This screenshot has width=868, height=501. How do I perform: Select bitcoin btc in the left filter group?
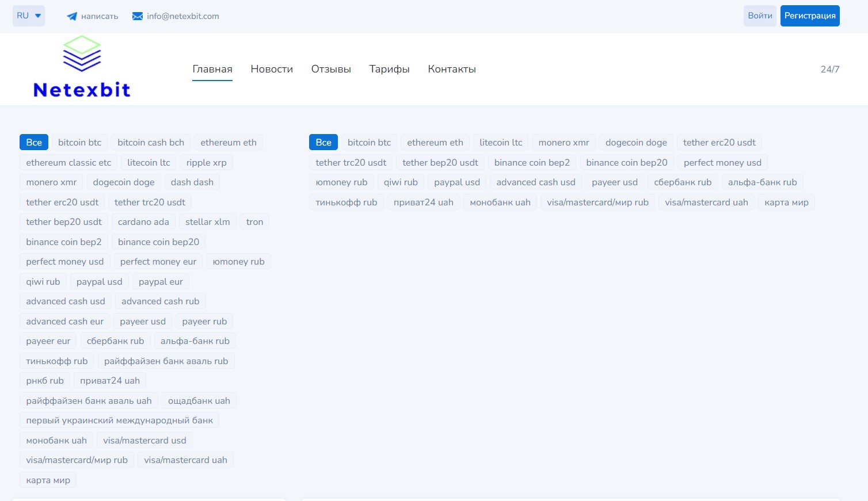coord(79,143)
